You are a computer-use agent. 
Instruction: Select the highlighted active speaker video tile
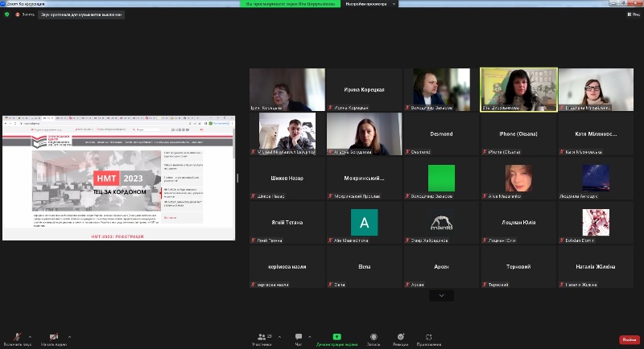coord(518,90)
